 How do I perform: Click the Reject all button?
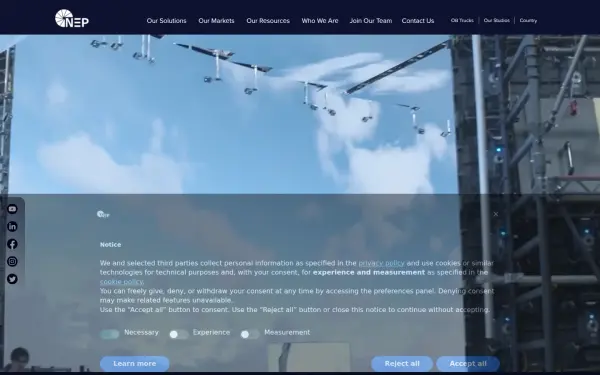click(x=402, y=364)
